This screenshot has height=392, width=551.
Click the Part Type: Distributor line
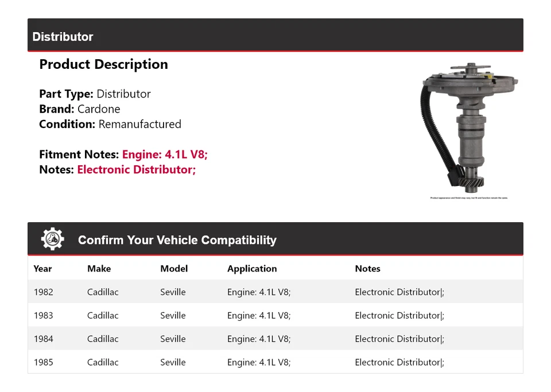click(x=95, y=94)
